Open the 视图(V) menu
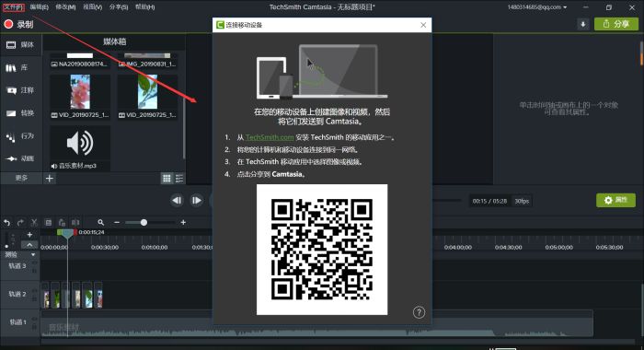The height and width of the screenshot is (350, 644). pyautogui.click(x=92, y=7)
